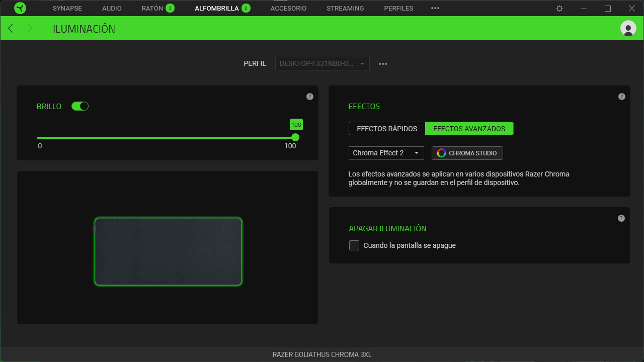Open the Perfil dropdown
Image resolution: width=644 pixels, height=362 pixels.
pyautogui.click(x=322, y=64)
